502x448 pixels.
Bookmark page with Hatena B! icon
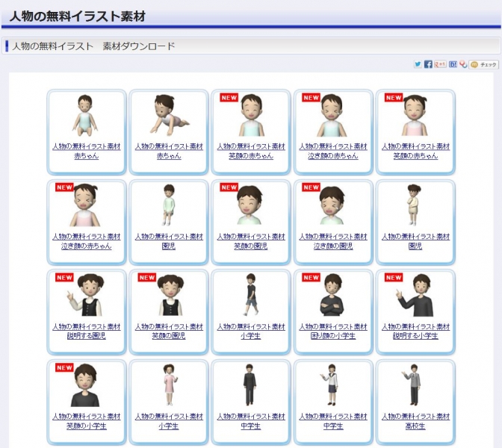click(x=453, y=65)
